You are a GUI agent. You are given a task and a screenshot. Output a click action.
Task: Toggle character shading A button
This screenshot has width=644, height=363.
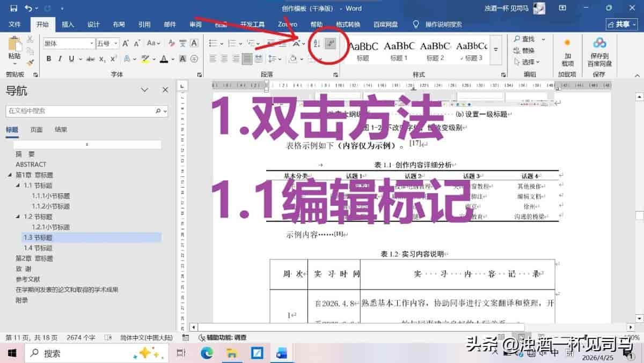pyautogui.click(x=182, y=59)
